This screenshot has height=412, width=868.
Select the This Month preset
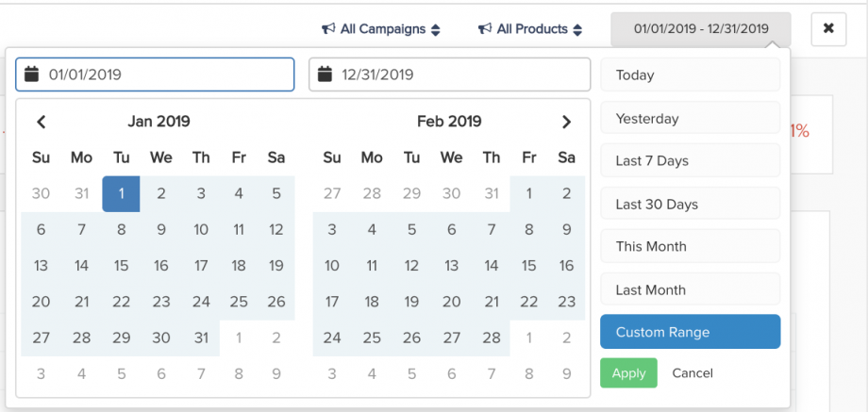[690, 247]
